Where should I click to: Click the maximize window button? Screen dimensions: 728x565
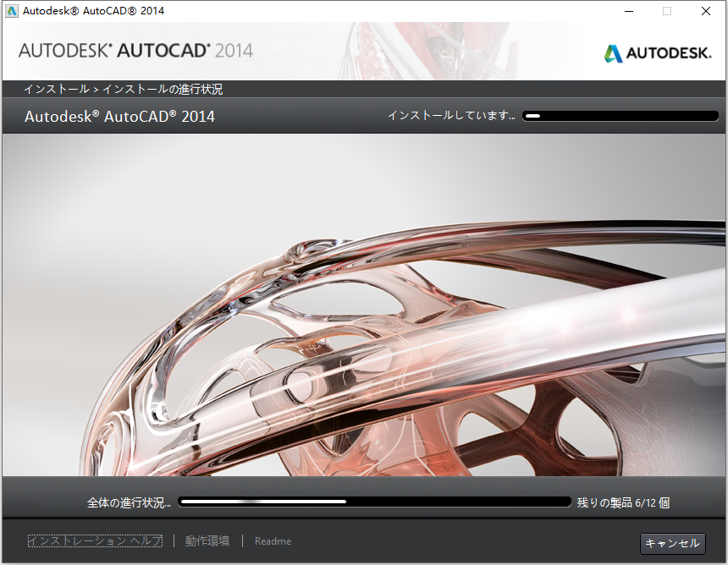point(667,11)
